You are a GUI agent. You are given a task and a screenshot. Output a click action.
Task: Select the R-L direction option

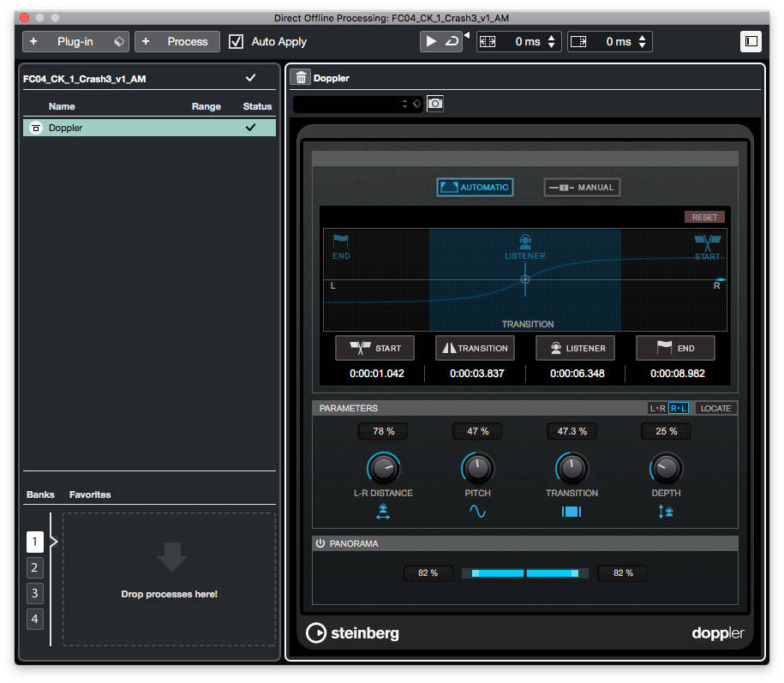pos(679,409)
